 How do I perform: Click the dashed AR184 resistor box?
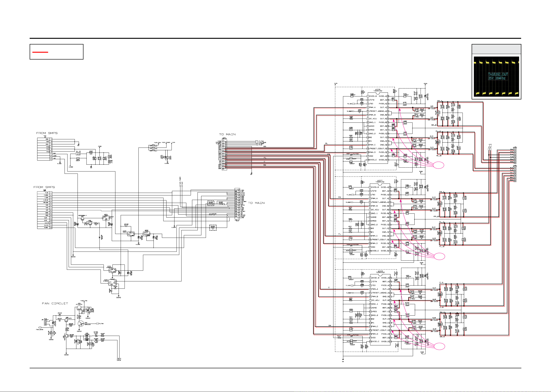[213, 228]
